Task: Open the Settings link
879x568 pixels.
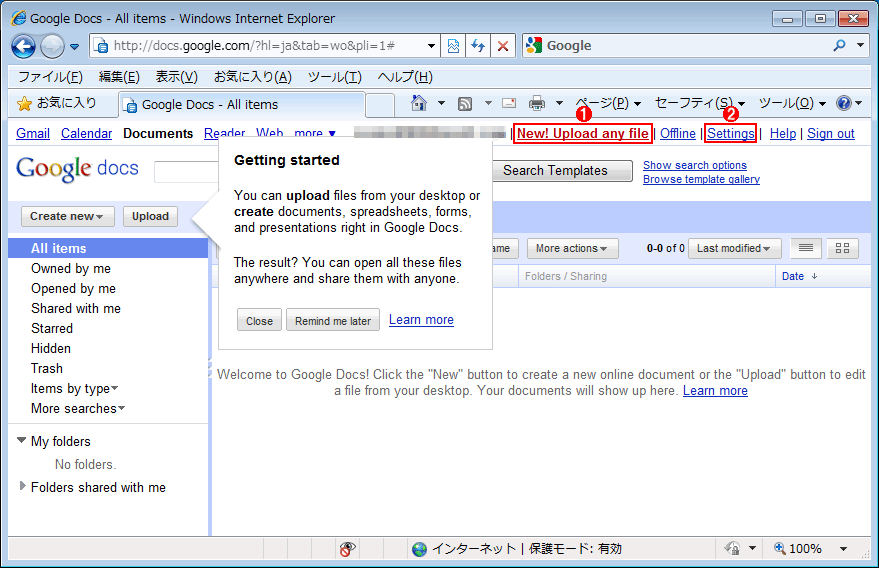Action: [730, 133]
